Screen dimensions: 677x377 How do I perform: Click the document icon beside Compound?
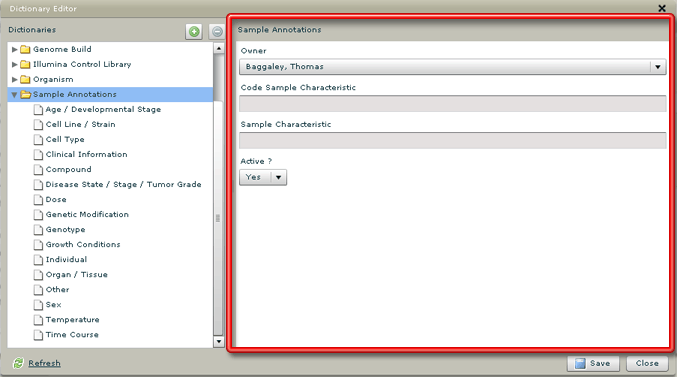click(x=38, y=170)
